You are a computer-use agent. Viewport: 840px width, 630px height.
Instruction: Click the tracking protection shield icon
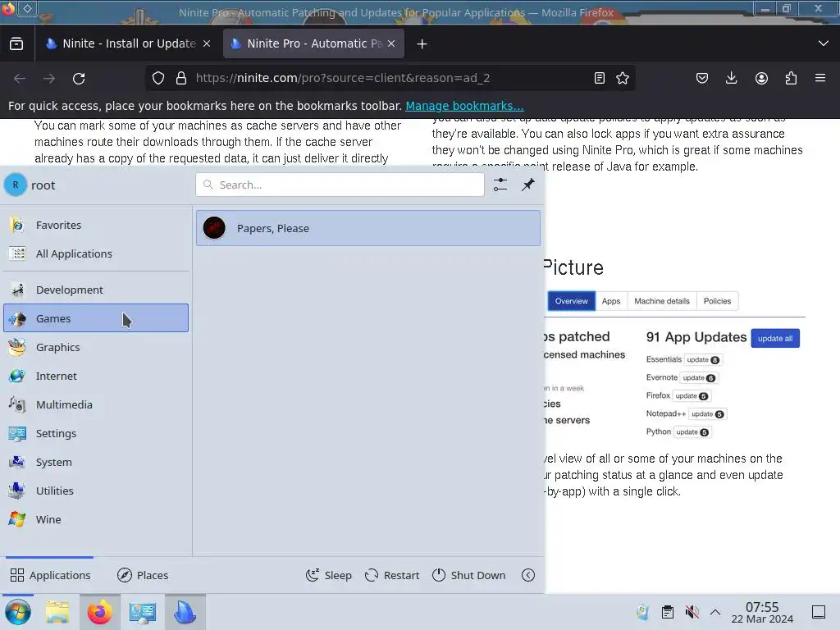(158, 78)
